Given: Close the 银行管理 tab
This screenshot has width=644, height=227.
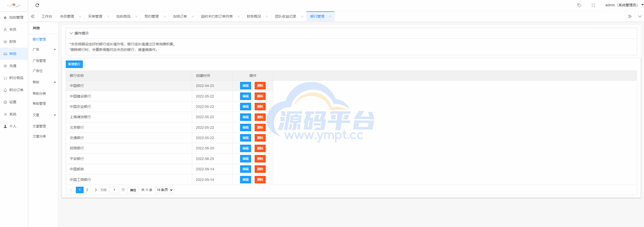Looking at the screenshot, I should [x=330, y=17].
